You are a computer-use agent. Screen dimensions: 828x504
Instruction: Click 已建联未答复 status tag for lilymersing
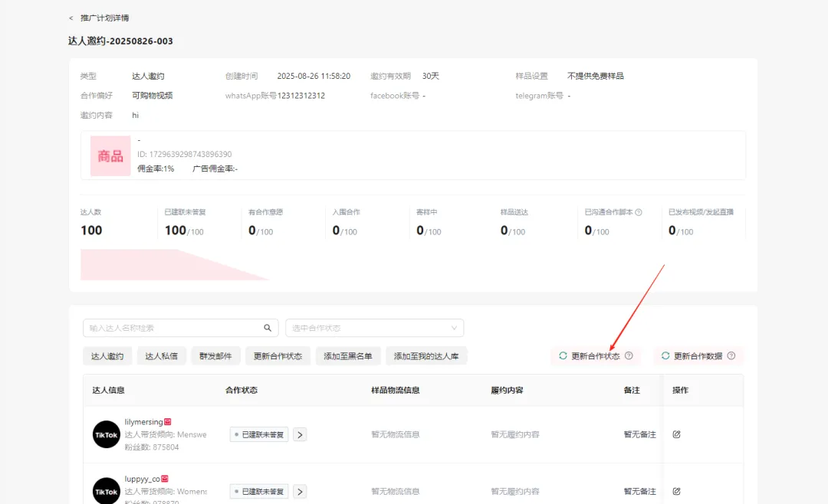pyautogui.click(x=259, y=435)
